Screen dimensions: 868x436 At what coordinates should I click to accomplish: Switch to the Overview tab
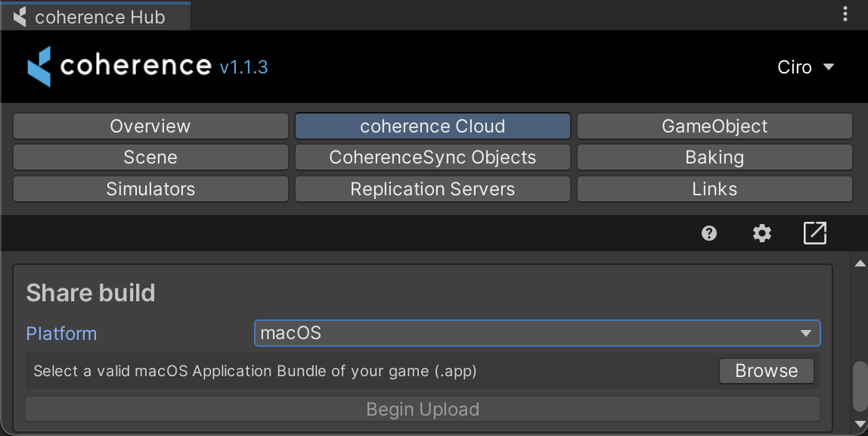(150, 126)
